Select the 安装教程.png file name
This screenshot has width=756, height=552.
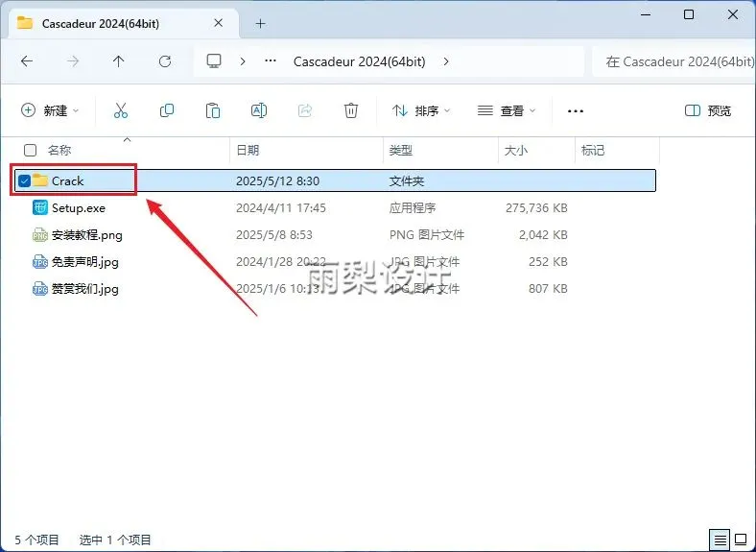point(86,235)
